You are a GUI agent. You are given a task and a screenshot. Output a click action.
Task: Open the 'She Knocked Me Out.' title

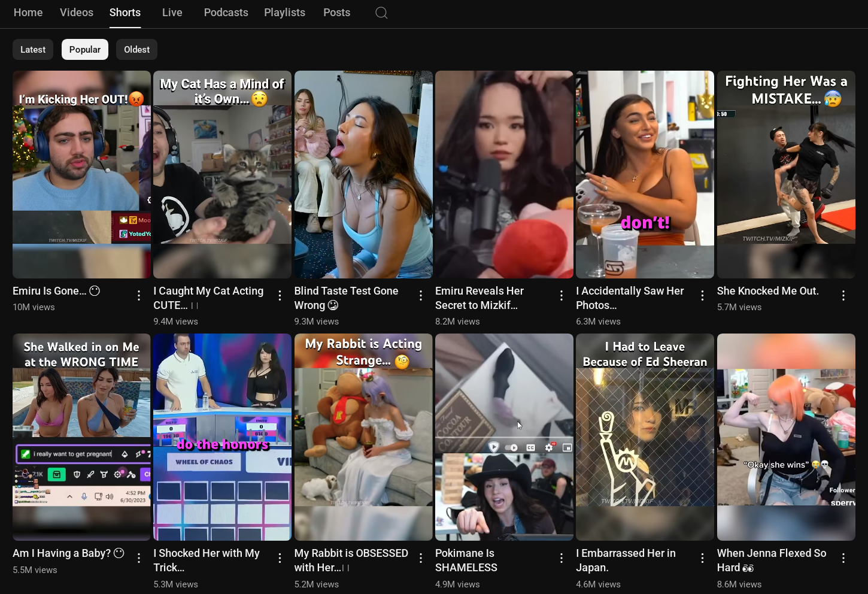[768, 291]
